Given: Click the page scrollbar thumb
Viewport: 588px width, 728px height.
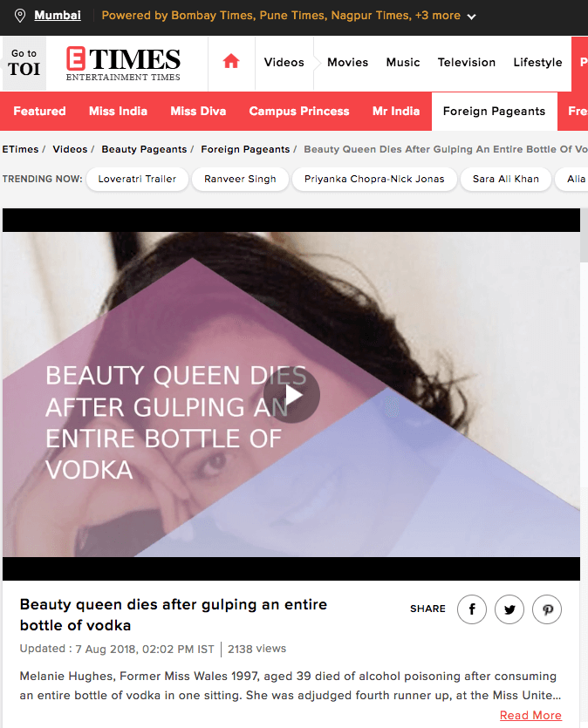Looking at the screenshot, I should point(584,235).
